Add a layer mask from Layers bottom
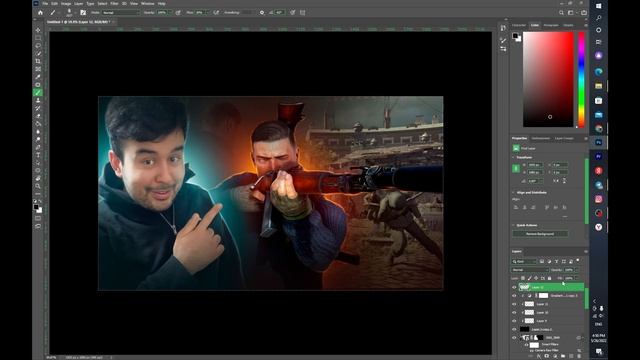The height and width of the screenshot is (360, 640). (x=547, y=356)
